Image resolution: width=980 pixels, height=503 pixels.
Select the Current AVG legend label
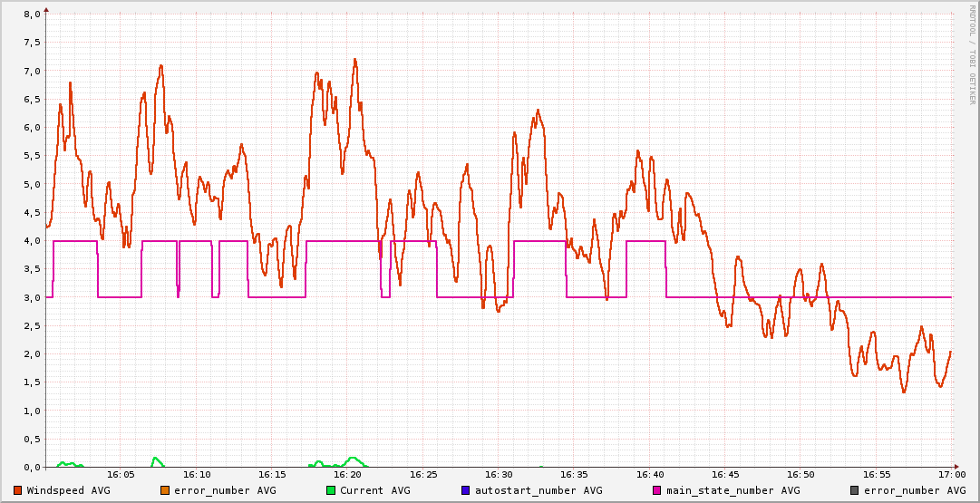coord(374,490)
